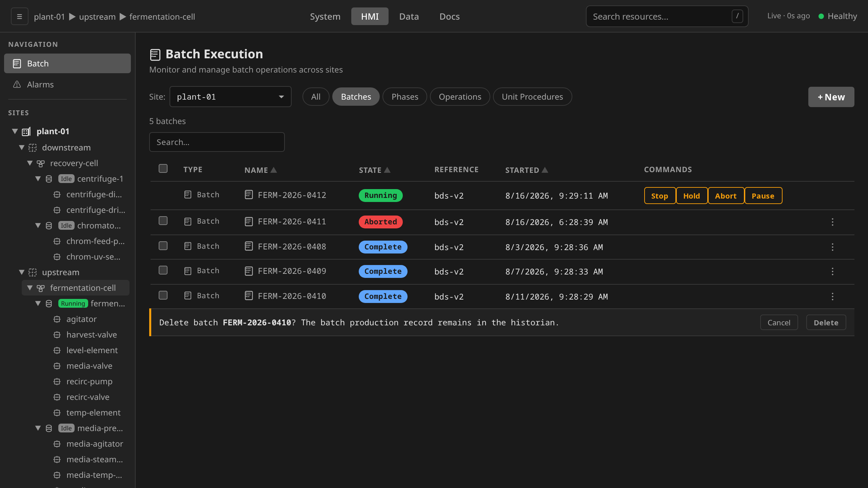
Task: Click the media-agitator equipment icon
Action: (57, 444)
